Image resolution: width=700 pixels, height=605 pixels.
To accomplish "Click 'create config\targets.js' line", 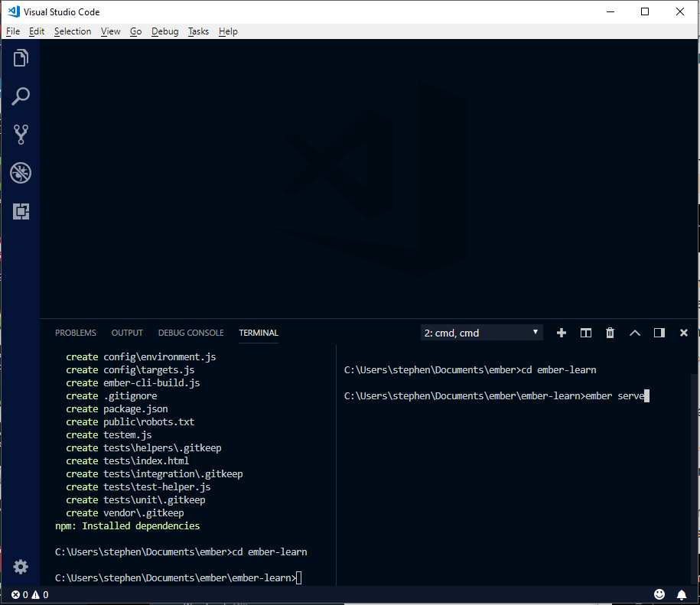I will pyautogui.click(x=130, y=370).
